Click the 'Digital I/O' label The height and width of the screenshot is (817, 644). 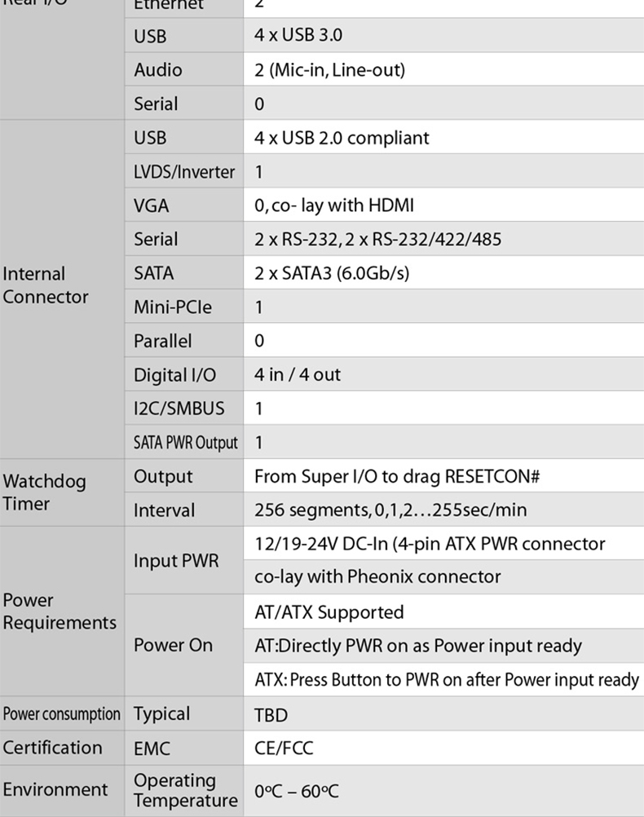(x=174, y=374)
